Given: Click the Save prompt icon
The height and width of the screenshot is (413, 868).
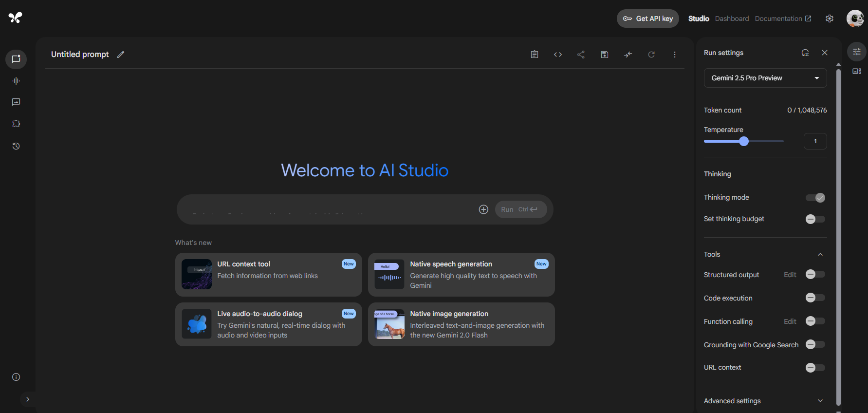Looking at the screenshot, I should point(605,55).
